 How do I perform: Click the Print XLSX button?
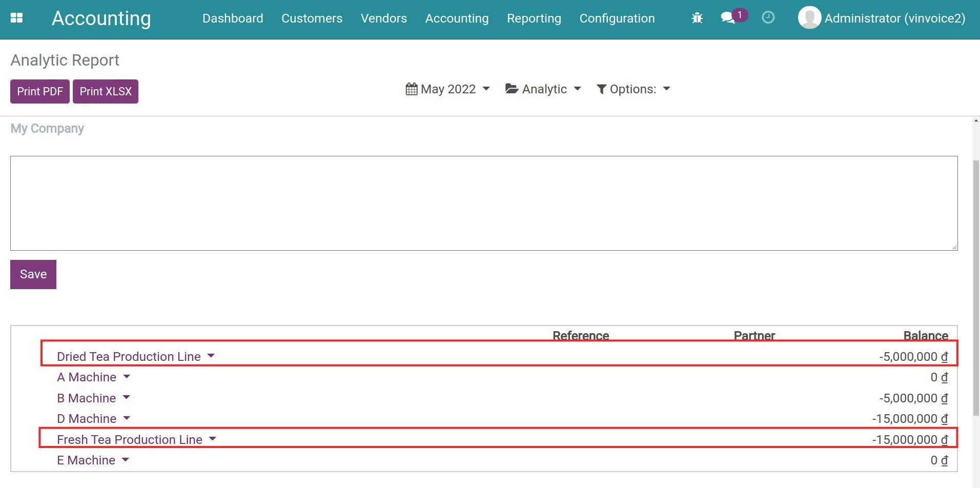pos(105,91)
